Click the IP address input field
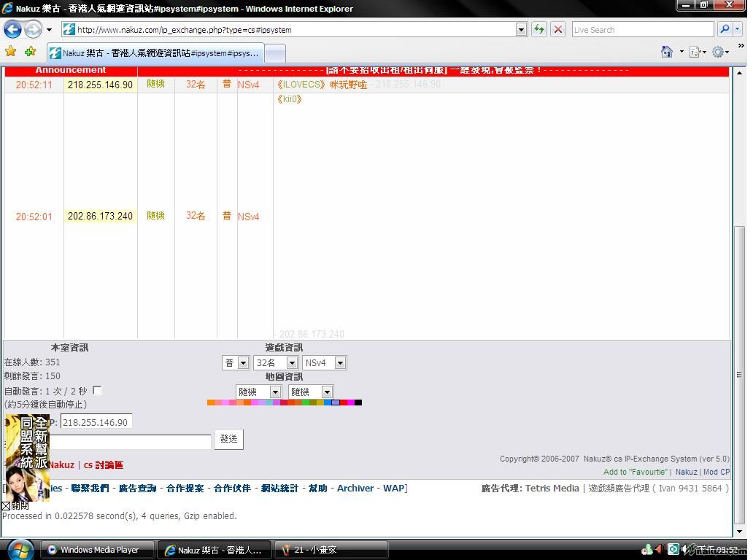Screen dimensions: 753x560 point(96,422)
